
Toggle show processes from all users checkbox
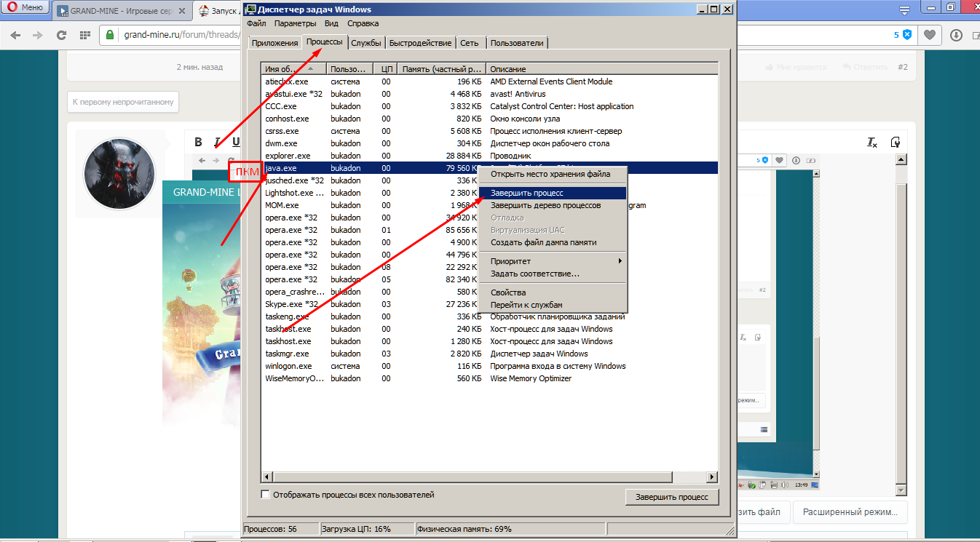[x=266, y=495]
